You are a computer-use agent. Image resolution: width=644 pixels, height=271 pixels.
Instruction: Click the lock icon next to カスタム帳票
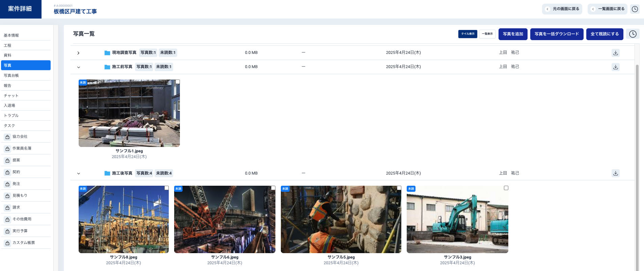point(7,243)
